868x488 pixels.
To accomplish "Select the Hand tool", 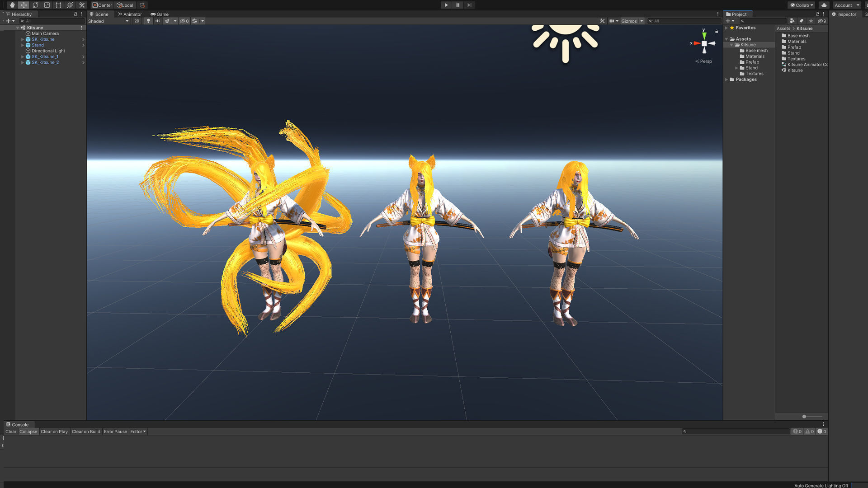I will coord(12,5).
